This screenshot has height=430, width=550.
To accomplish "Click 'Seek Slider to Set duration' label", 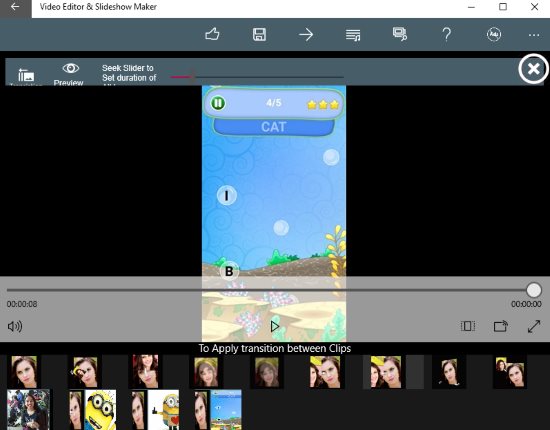I will click(129, 73).
